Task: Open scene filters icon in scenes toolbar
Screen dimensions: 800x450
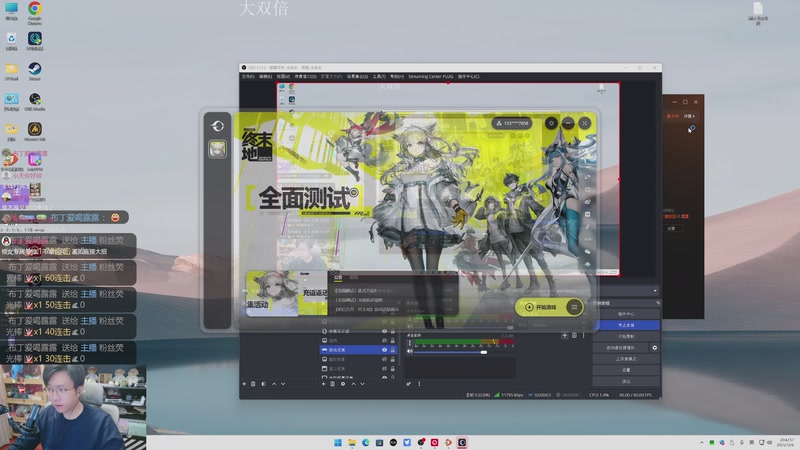Action: point(263,384)
